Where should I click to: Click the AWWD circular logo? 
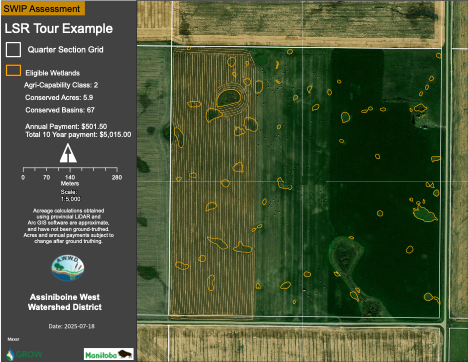click(x=68, y=268)
